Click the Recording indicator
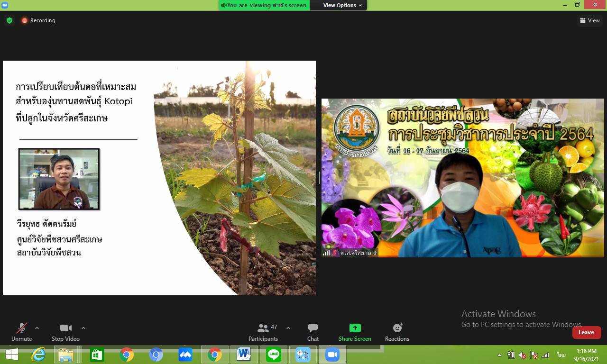Image resolution: width=607 pixels, height=364 pixels. click(x=38, y=20)
